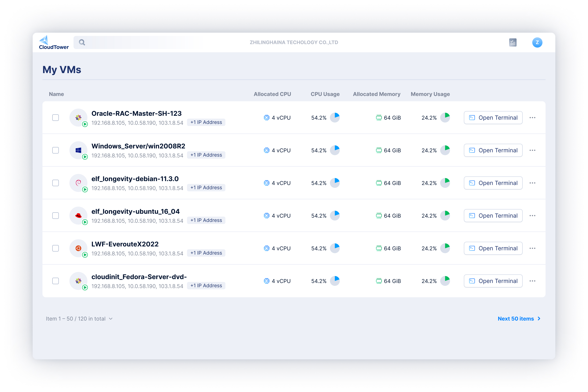
Task: Open the Windows_Server/win2008R2 VM name
Action: tap(138, 146)
